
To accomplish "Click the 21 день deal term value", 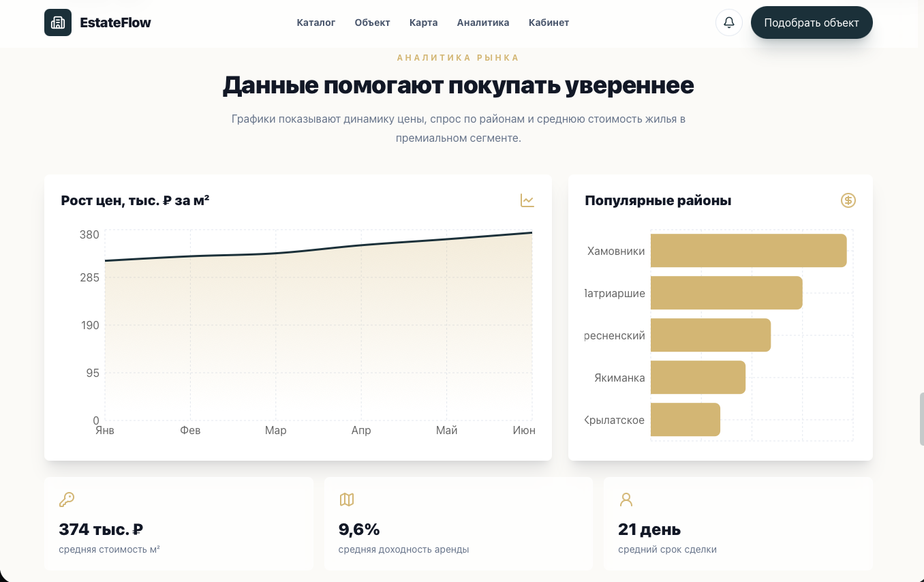I will pyautogui.click(x=649, y=530).
